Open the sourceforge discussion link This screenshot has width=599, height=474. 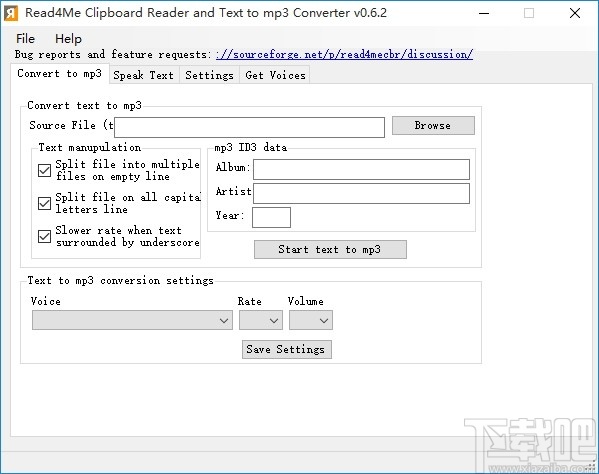pyautogui.click(x=344, y=55)
